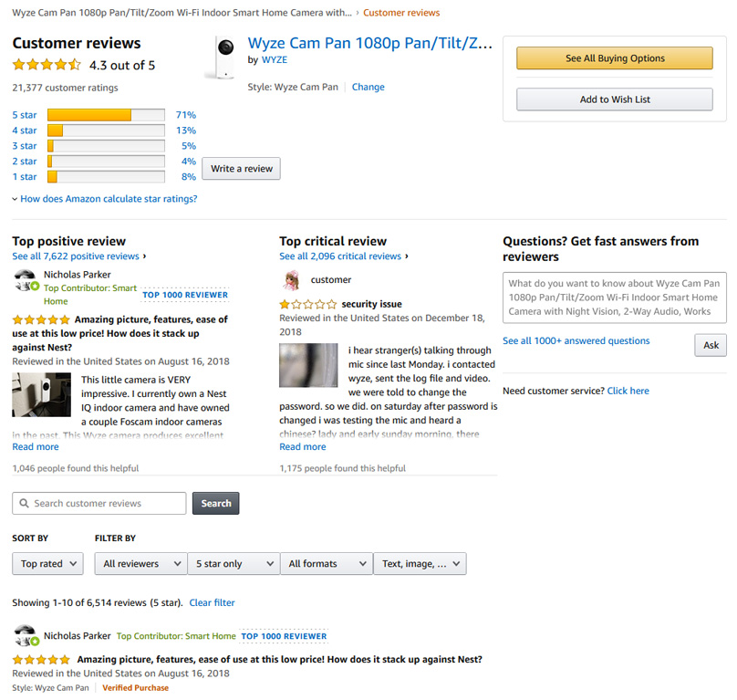Click the critical reviewer's avatar icon
Screen dimensions: 737x700
[x=292, y=280]
